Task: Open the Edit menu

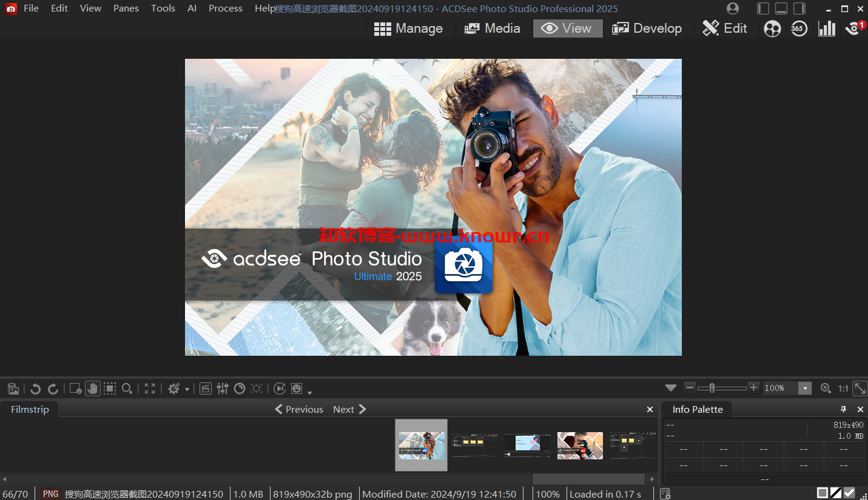Action: point(59,8)
